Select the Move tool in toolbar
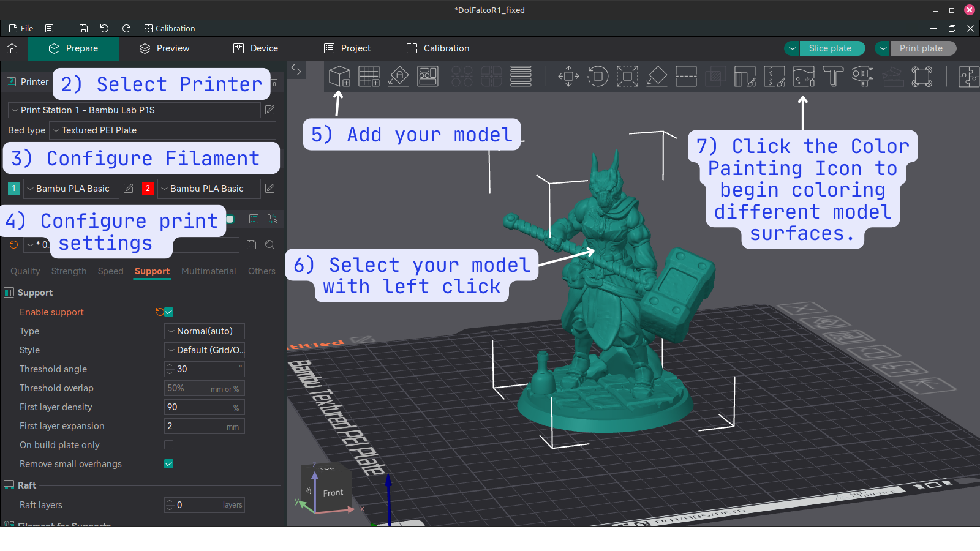980x551 pixels. coord(568,77)
